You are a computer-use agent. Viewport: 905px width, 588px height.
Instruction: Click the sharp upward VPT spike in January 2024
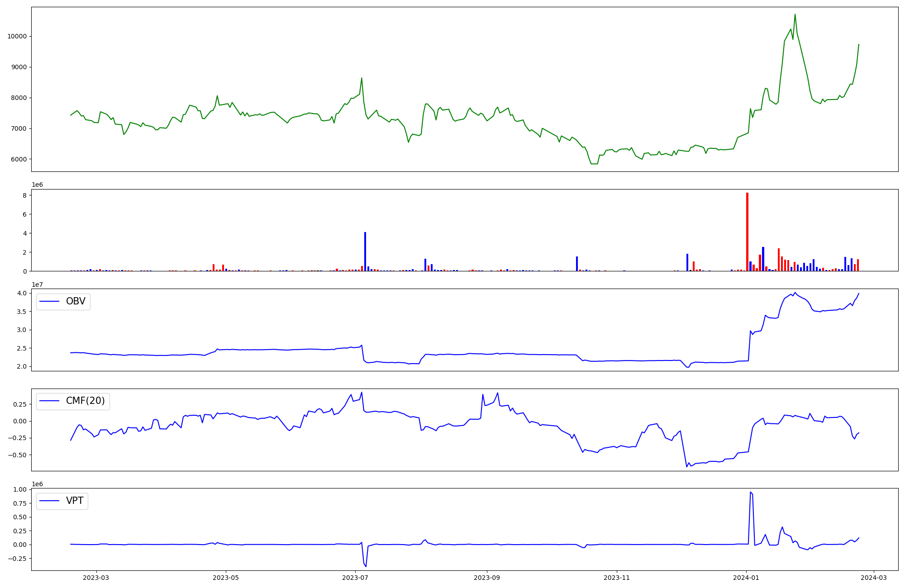tap(750, 493)
